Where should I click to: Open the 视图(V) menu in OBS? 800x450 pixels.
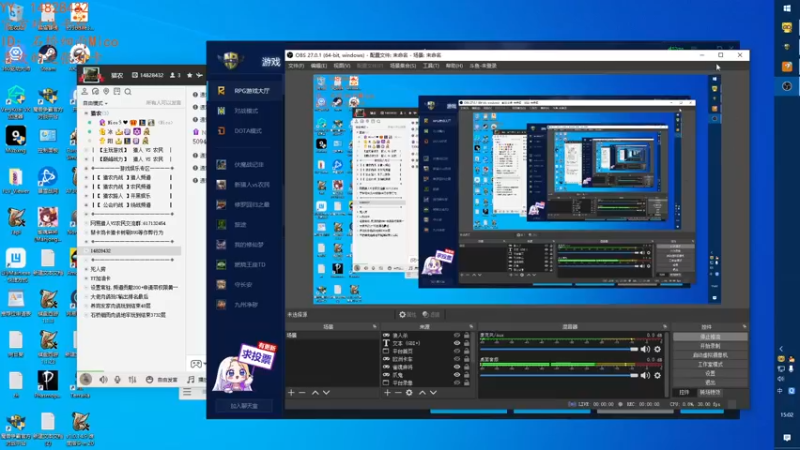tap(342, 66)
